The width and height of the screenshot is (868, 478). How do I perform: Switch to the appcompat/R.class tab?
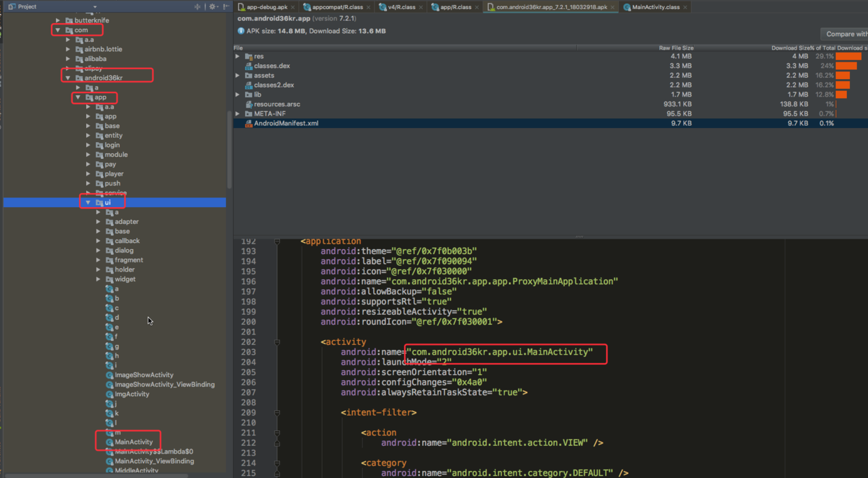(337, 7)
